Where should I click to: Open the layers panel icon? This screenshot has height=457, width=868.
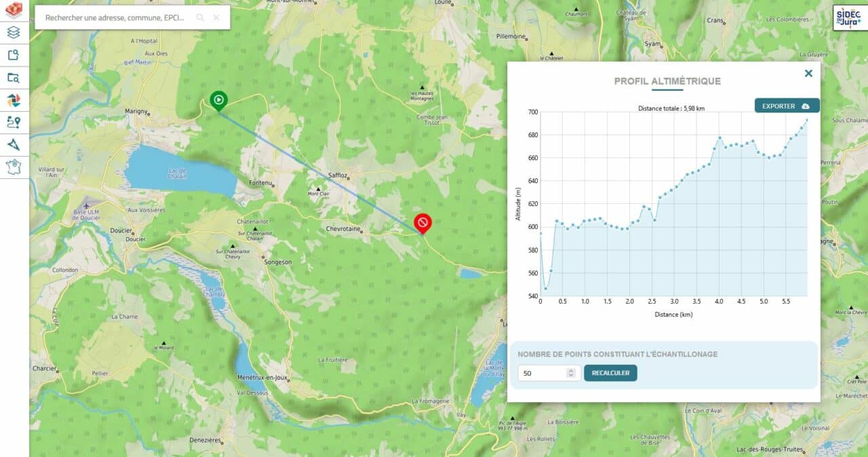(x=14, y=32)
